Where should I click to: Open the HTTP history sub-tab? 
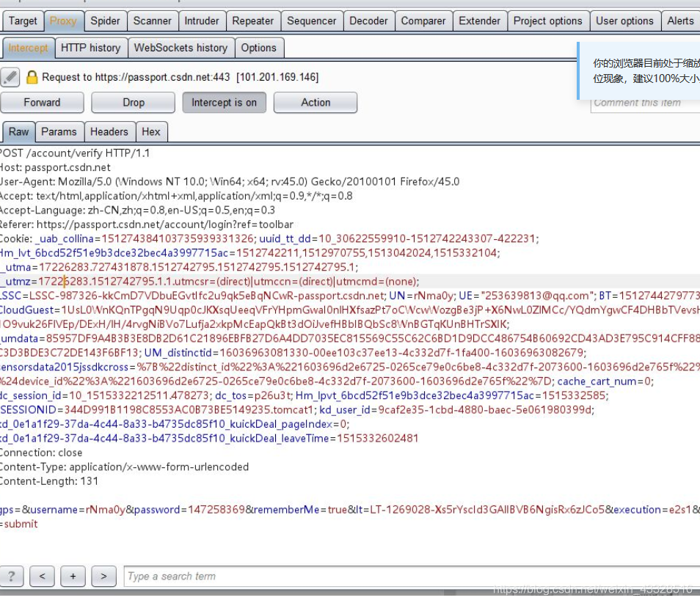point(91,48)
